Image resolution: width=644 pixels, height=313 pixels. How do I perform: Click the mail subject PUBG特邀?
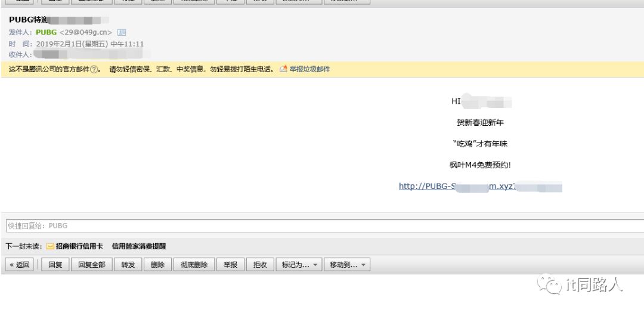point(29,20)
